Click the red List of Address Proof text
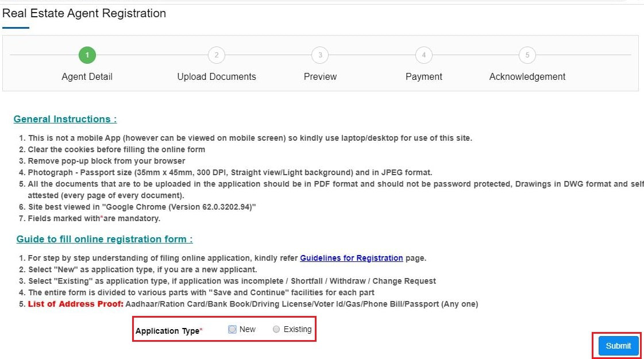 pyautogui.click(x=76, y=304)
